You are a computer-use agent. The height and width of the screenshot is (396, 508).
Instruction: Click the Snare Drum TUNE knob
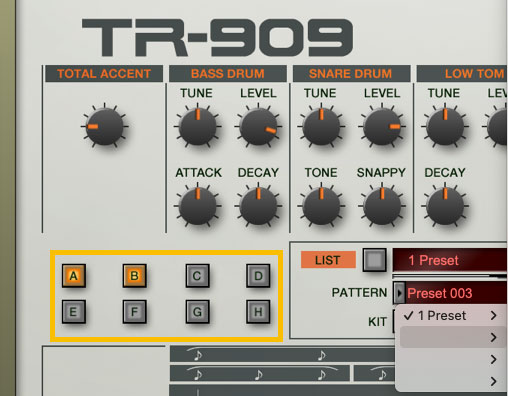(321, 126)
